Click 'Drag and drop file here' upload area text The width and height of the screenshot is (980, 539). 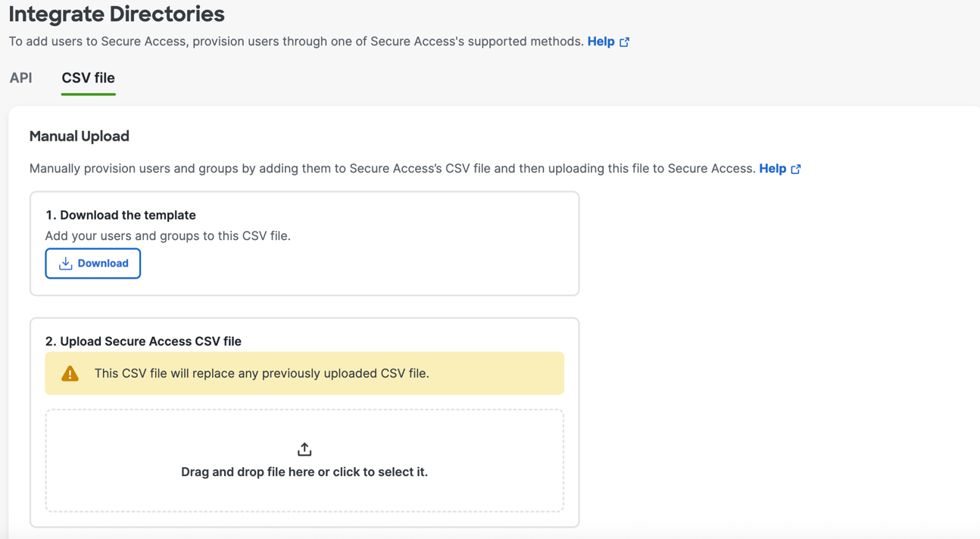click(304, 472)
